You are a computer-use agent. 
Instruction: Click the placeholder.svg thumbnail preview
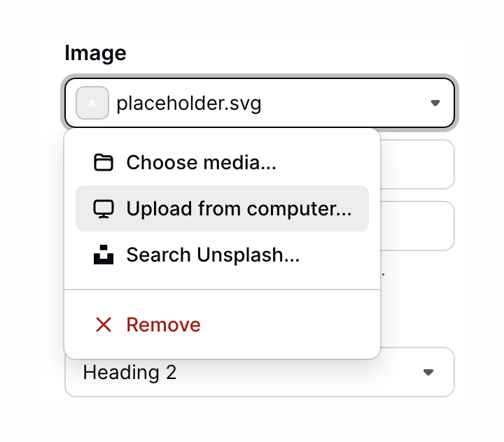(x=92, y=104)
